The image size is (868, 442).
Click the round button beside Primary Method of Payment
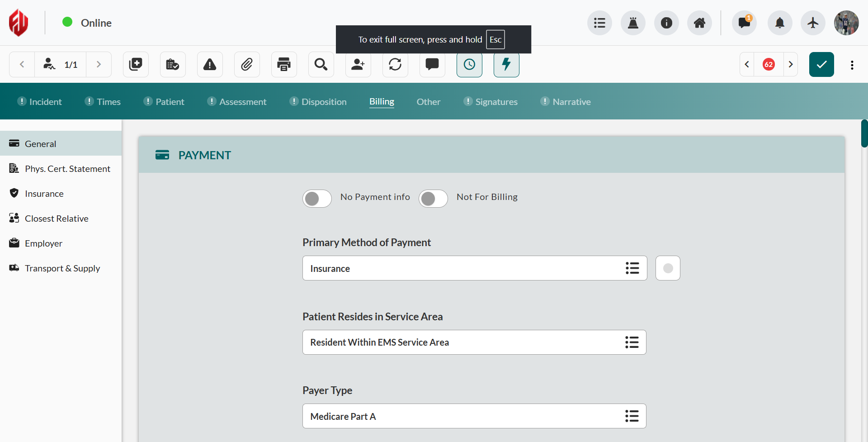click(668, 268)
